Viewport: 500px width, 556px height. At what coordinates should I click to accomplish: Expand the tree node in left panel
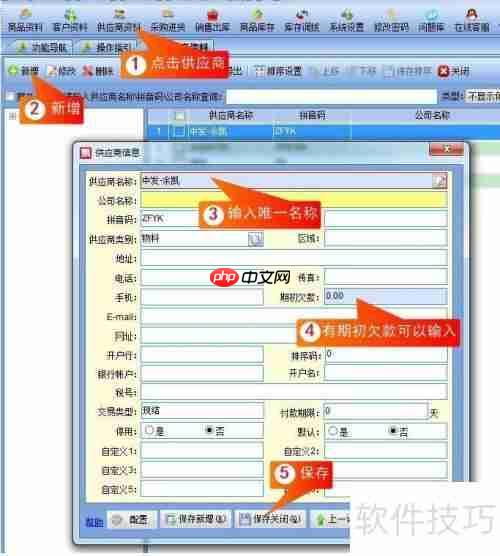[x=12, y=116]
